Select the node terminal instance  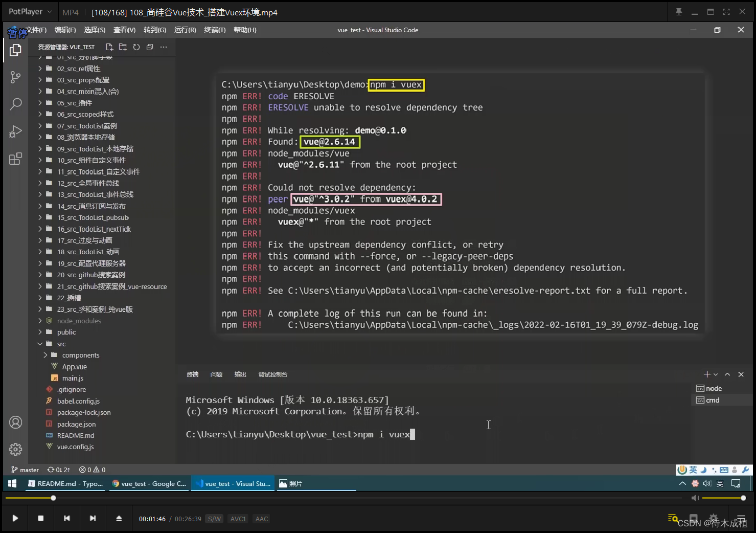click(722, 388)
